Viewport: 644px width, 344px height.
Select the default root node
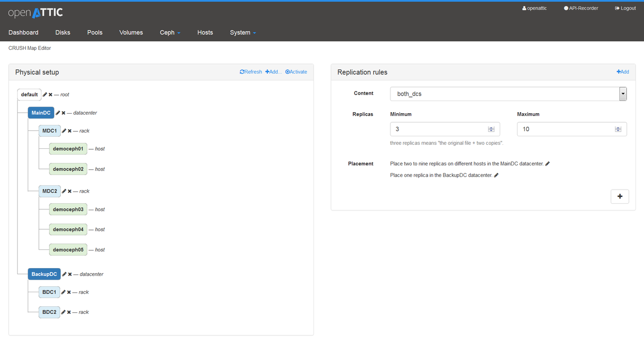29,95
